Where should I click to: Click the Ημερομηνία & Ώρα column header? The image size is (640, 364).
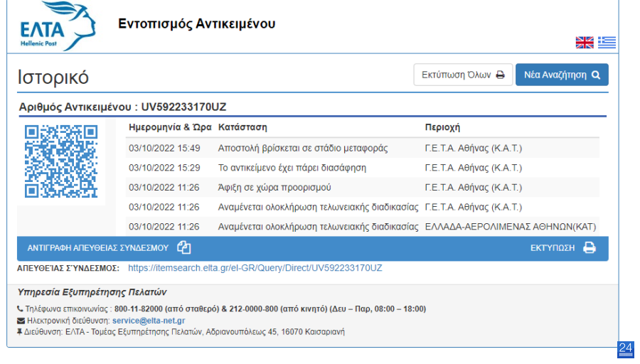tap(170, 127)
